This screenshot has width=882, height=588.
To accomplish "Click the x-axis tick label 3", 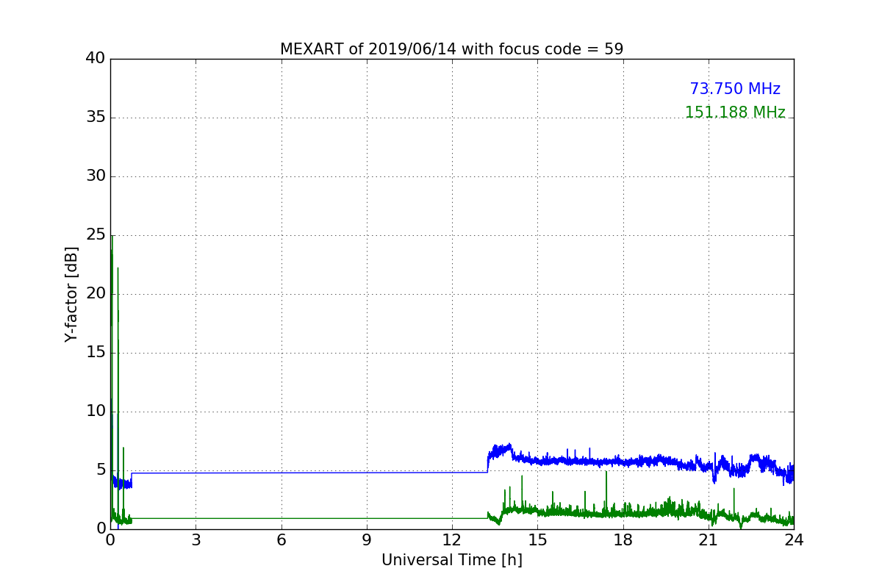I will (x=196, y=540).
